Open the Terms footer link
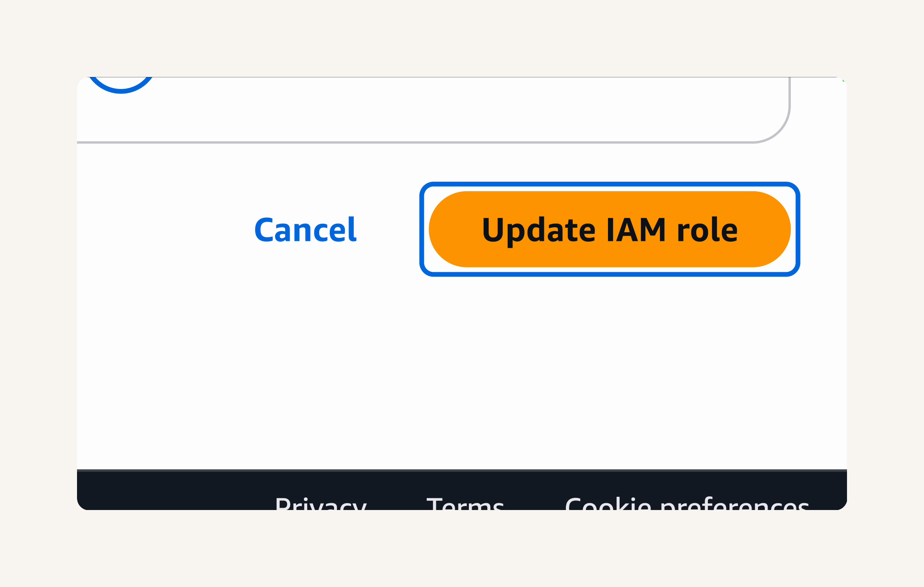Viewport: 924px width, 587px height. (x=465, y=504)
